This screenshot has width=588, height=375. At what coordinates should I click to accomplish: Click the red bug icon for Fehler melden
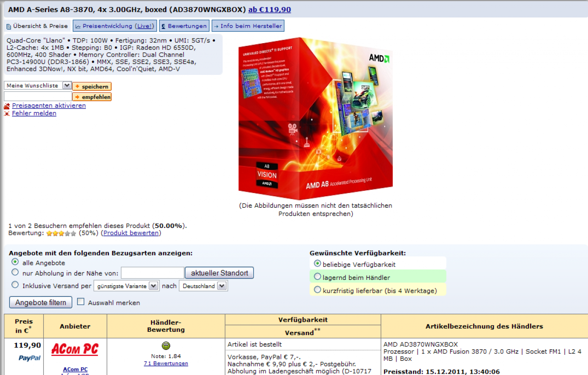click(7, 114)
